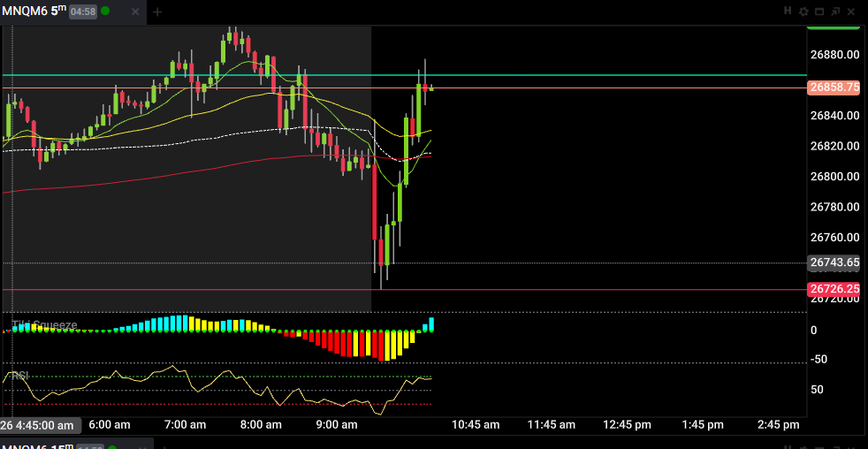The width and height of the screenshot is (868, 449).
Task: Click the RSI indicator label
Action: [20, 376]
